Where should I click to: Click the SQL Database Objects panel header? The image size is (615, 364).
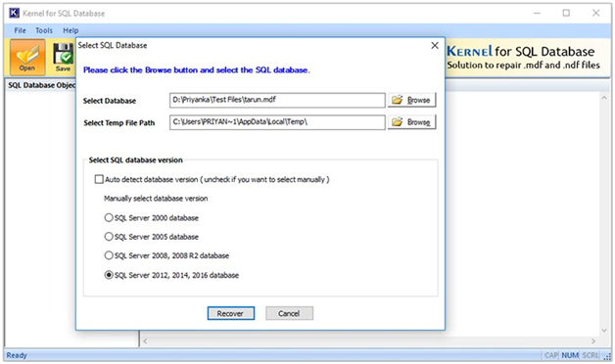click(41, 85)
